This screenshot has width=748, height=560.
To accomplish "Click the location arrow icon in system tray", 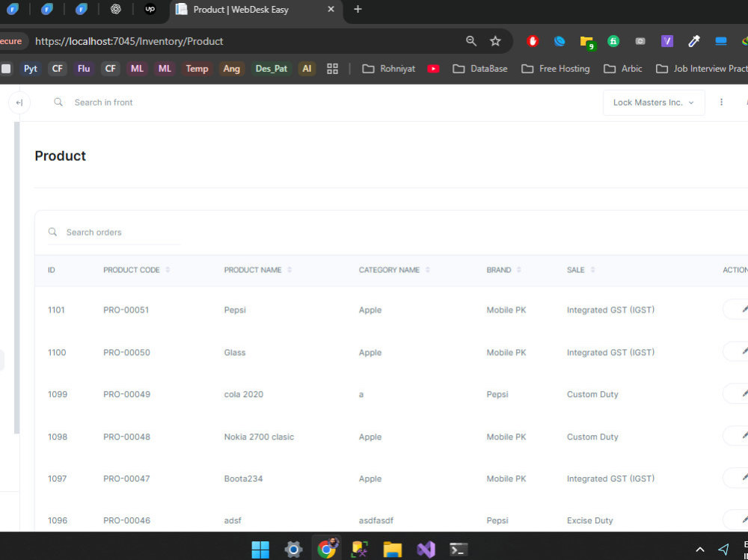I will pyautogui.click(x=723, y=549).
